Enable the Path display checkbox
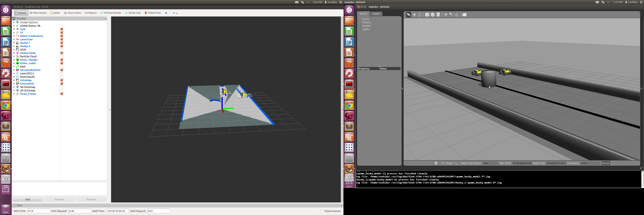 pos(62,67)
